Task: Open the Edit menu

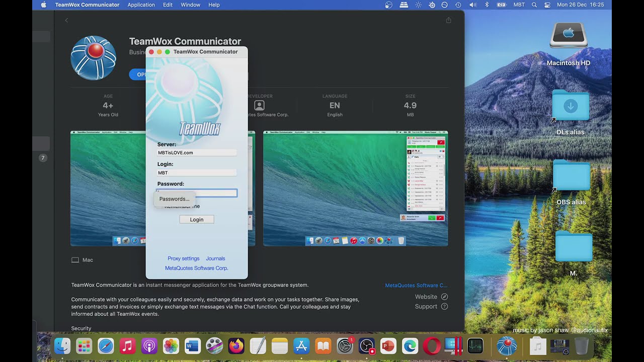Action: click(x=168, y=5)
